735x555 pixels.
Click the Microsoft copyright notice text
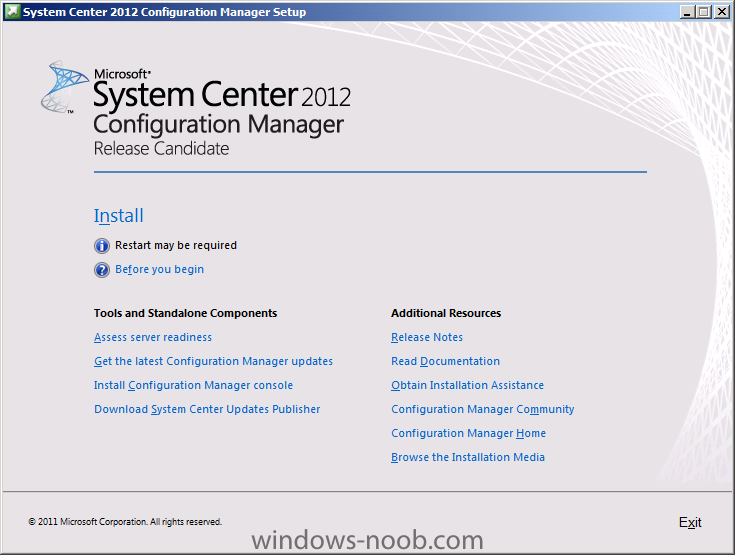coord(125,522)
